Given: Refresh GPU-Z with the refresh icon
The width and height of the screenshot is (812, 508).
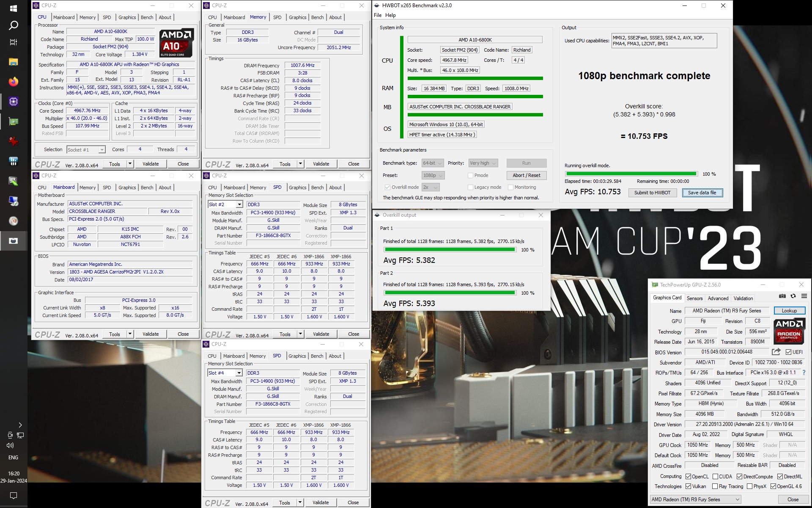Looking at the screenshot, I should [x=793, y=296].
